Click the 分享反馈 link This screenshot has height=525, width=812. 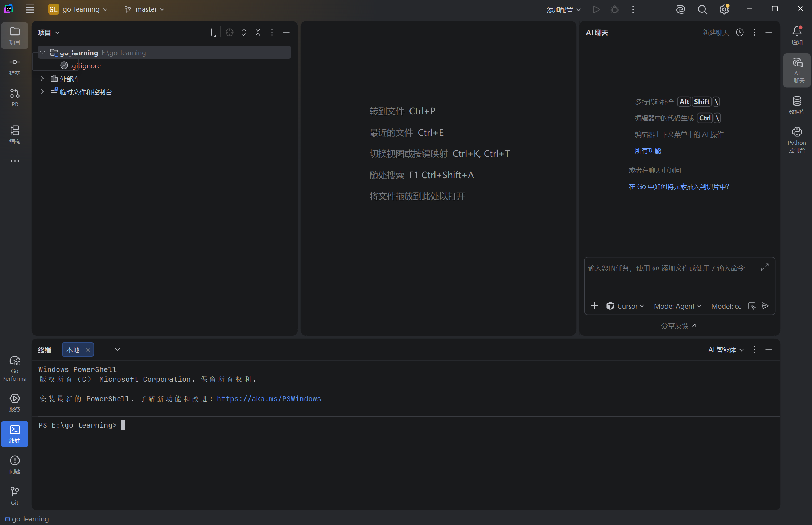pyautogui.click(x=678, y=326)
